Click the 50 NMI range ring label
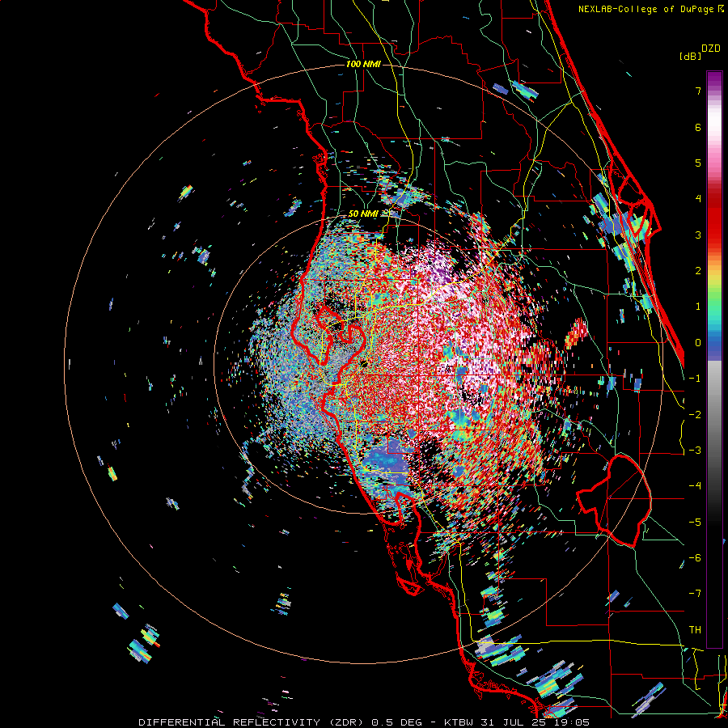This screenshot has width=728, height=728. [x=363, y=214]
